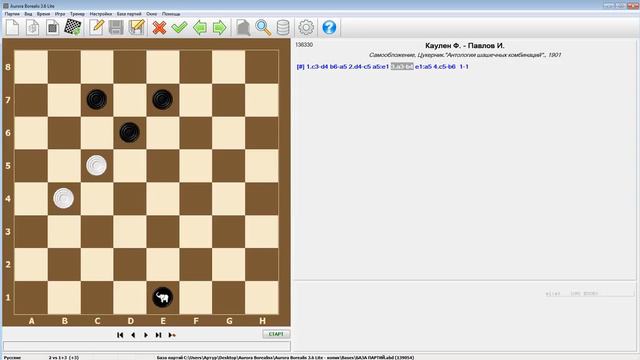Go to next game with green right arrow
This screenshot has width=640, height=360.
pos(220,27)
